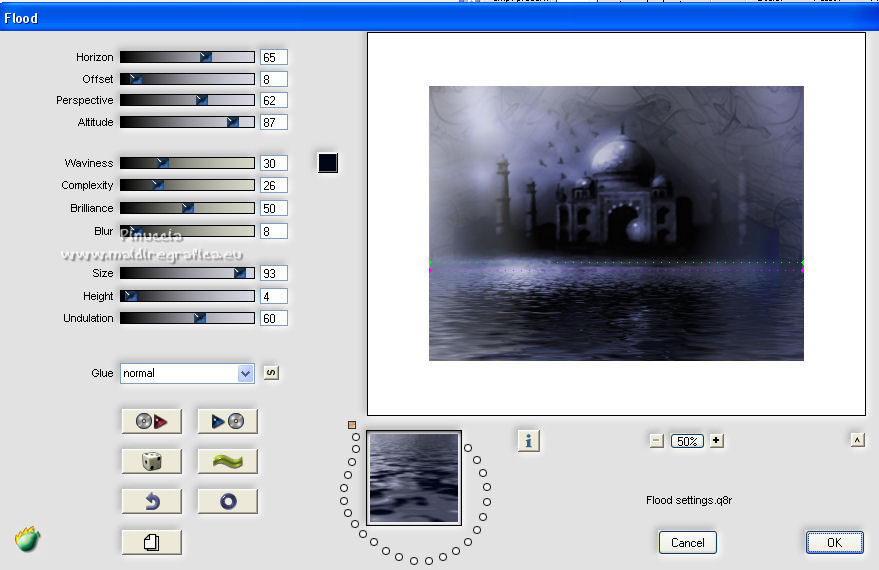Click the small arrow button at far right
Screen dimensions: 879x570
point(857,440)
